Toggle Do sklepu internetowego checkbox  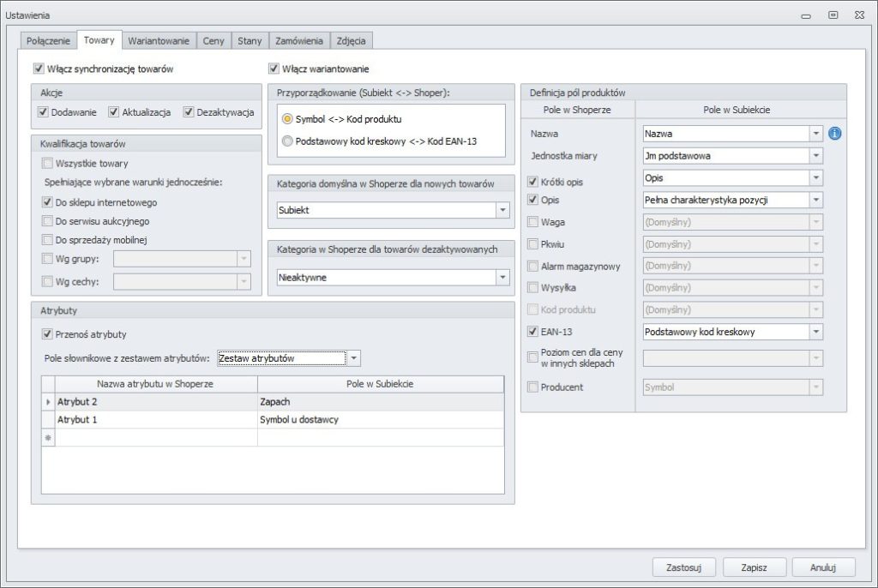click(48, 202)
